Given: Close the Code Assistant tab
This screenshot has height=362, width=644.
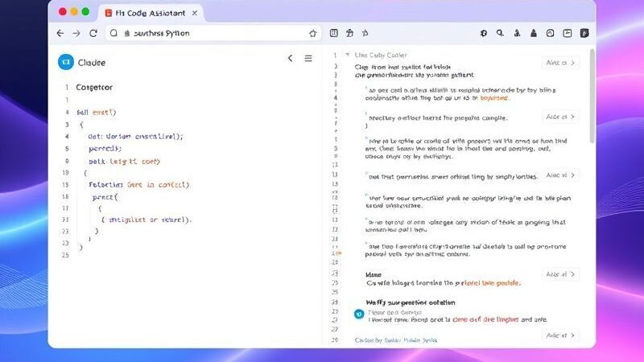Looking at the screenshot, I should (195, 13).
